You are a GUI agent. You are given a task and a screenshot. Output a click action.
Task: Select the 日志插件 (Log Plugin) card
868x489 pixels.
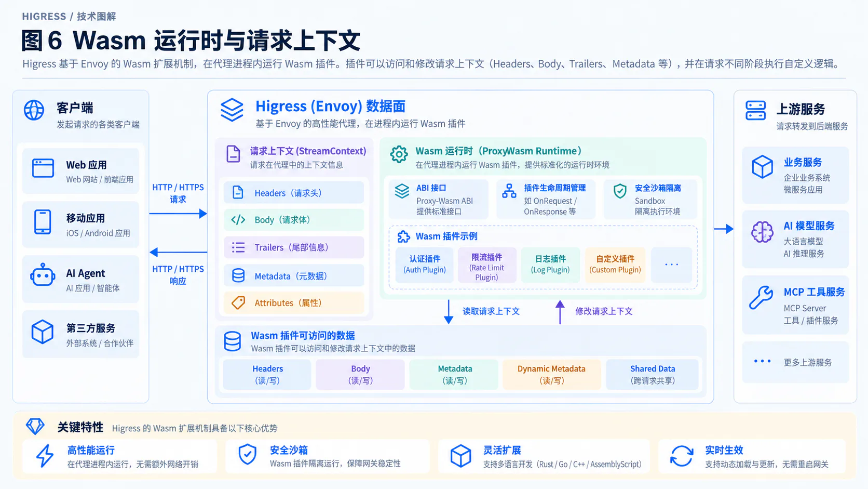pyautogui.click(x=550, y=265)
